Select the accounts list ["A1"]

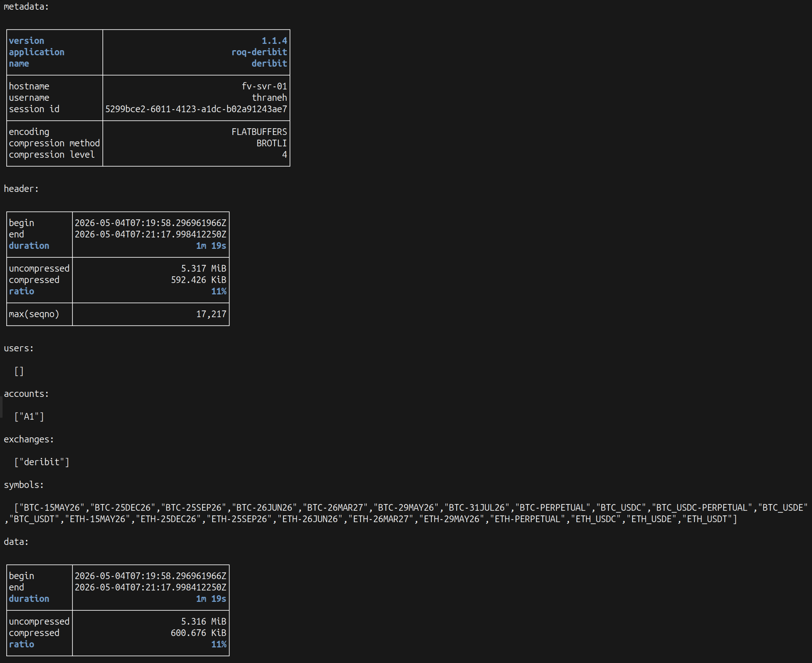(29, 417)
